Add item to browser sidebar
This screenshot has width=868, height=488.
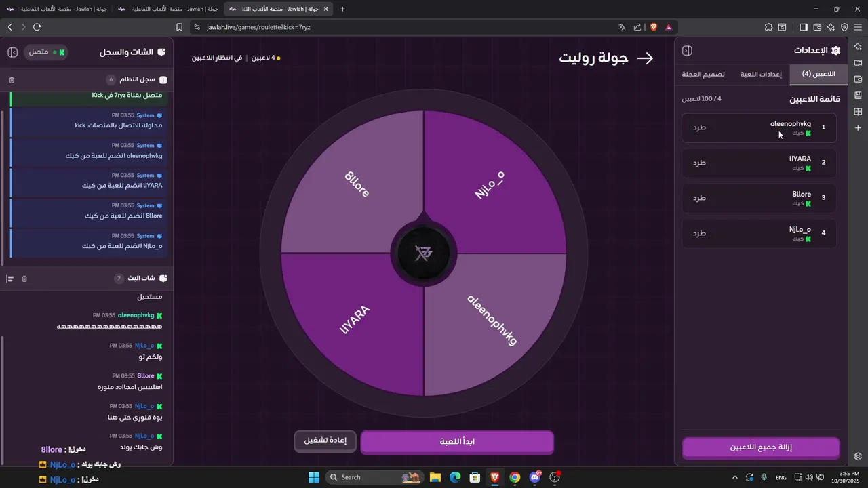pyautogui.click(x=858, y=127)
